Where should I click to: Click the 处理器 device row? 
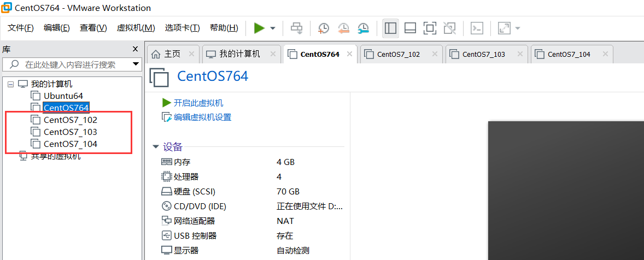pyautogui.click(x=252, y=177)
